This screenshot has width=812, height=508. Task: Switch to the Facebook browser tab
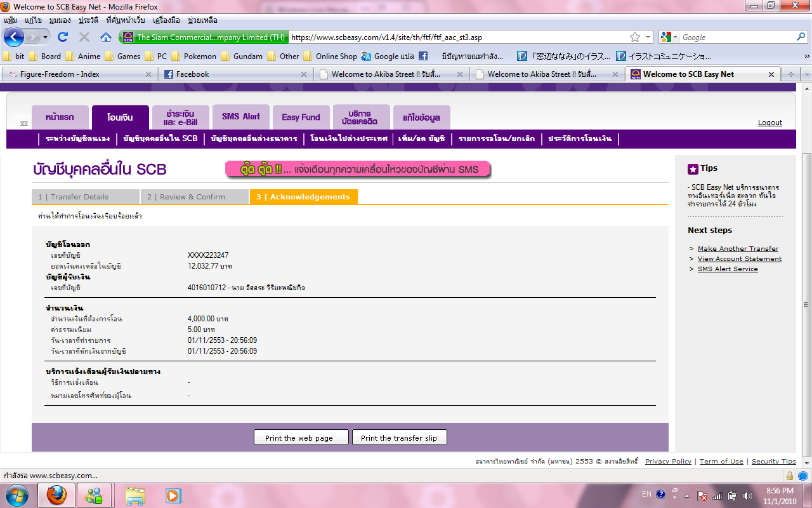[x=235, y=74]
